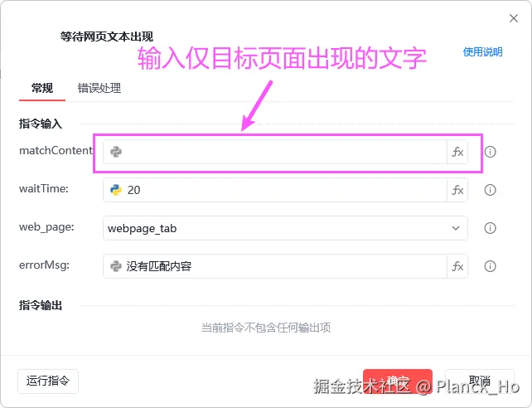Click the Python icon in matchContent field
This screenshot has height=408, width=532.
116,152
